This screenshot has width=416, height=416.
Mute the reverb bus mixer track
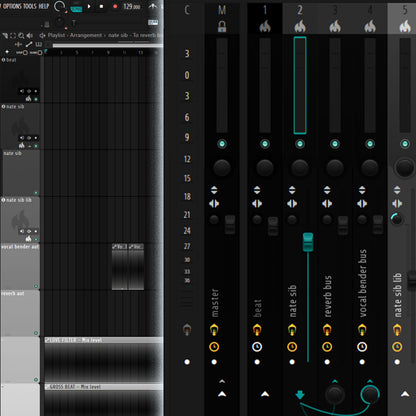pos(335,144)
